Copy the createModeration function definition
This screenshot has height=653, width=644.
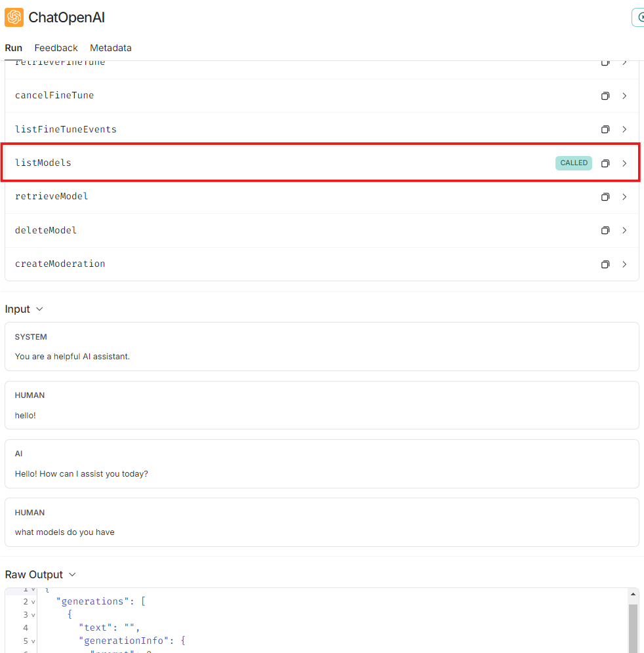point(605,264)
